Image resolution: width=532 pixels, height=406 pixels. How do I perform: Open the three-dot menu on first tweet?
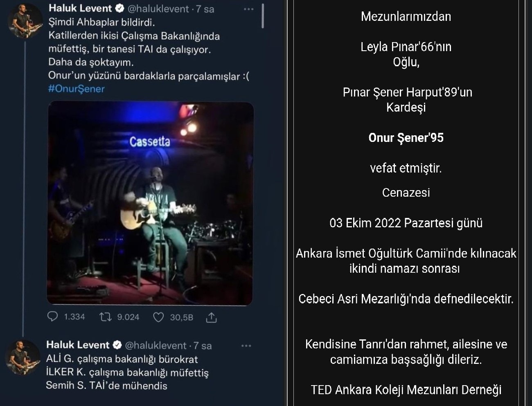point(248,9)
